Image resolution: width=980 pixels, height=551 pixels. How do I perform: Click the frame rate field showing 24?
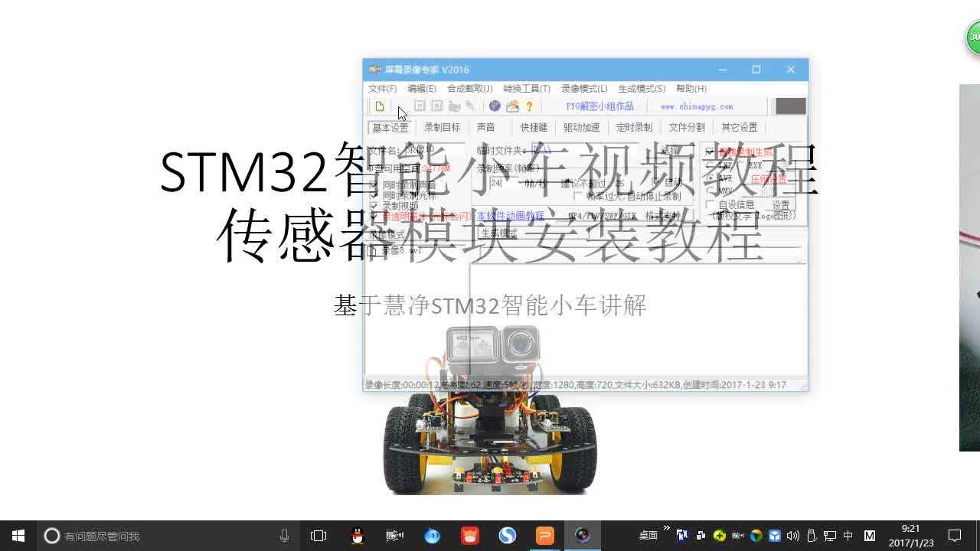click(x=504, y=184)
